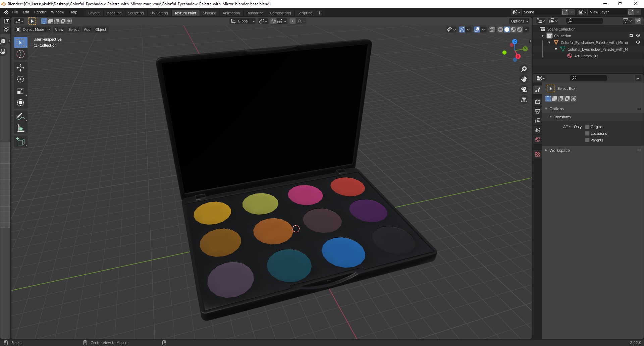The image size is (644, 346).
Task: Select the Cursor tool in viewport toolbar
Action: (x=20, y=54)
